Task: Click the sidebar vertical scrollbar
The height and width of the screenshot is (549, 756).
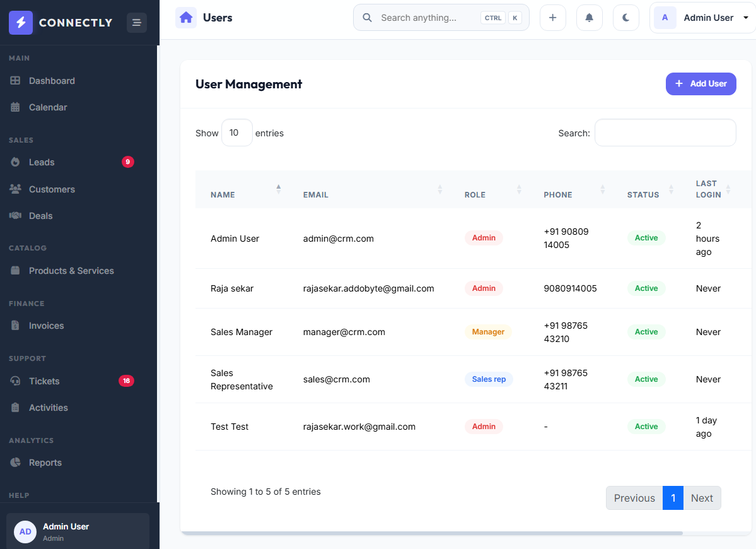Action: pos(158,273)
